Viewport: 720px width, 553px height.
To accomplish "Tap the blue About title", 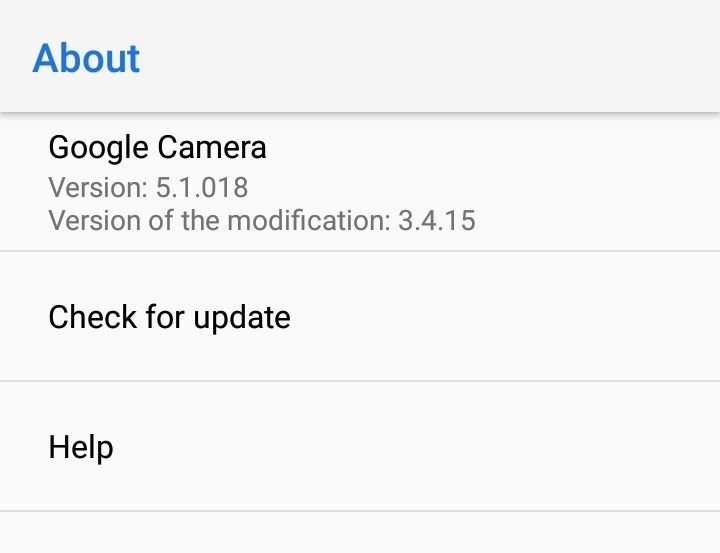I will coord(86,58).
